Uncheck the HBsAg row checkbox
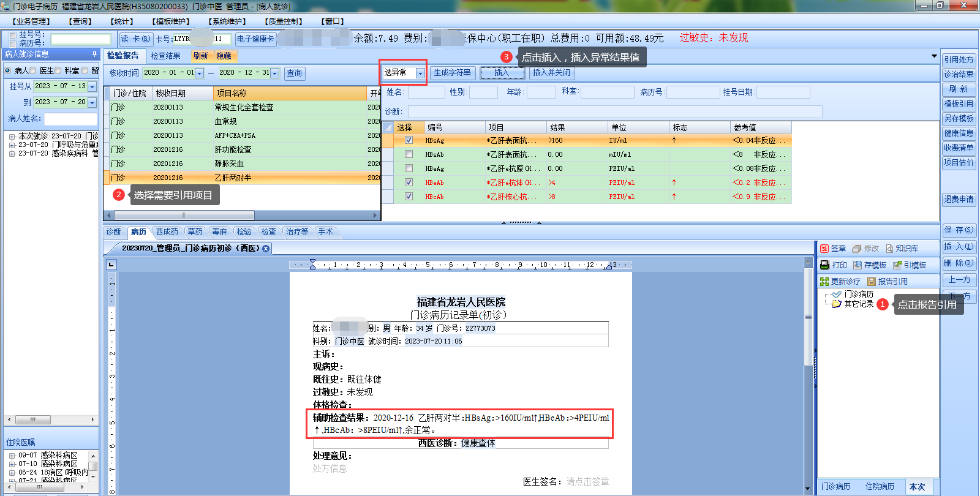Viewport: 980px width, 496px height. pyautogui.click(x=409, y=140)
